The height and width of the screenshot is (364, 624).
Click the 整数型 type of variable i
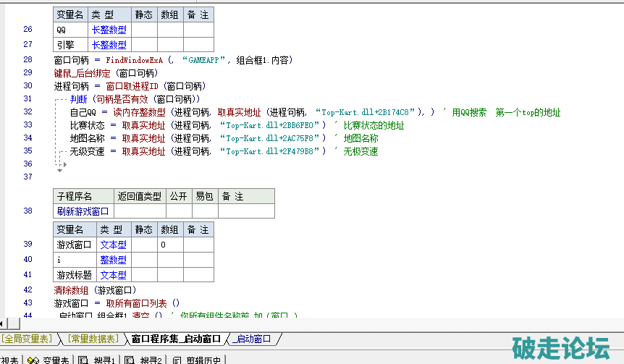(x=113, y=260)
